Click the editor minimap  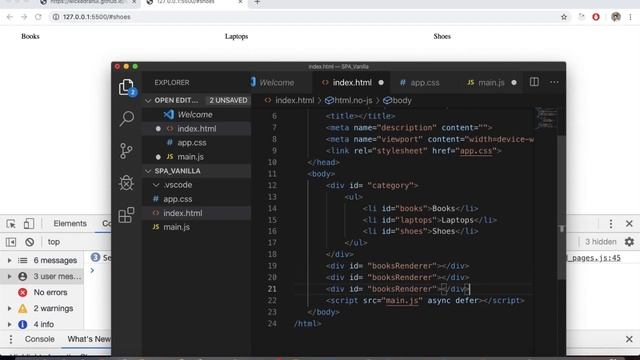pyautogui.click(x=546, y=118)
